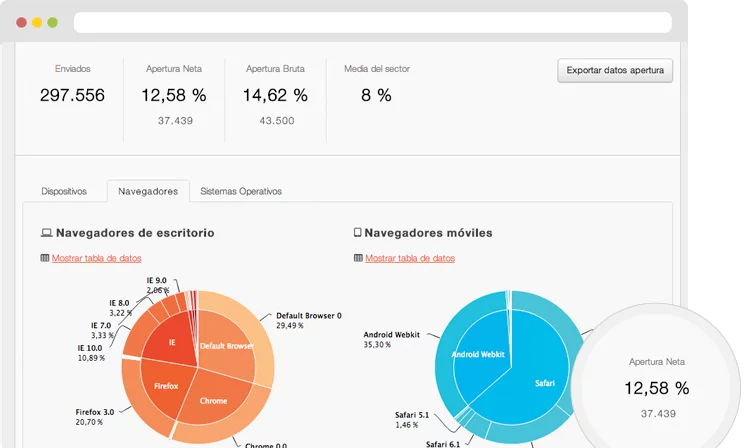
Task: Open Mostrar tabla de datos under mobile browsers
Action: 410,258
